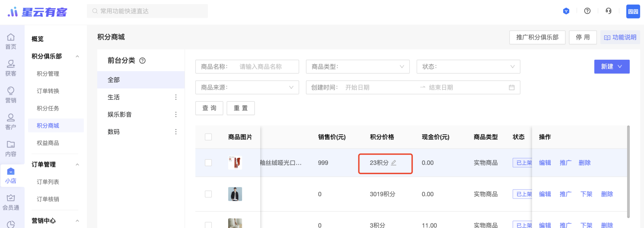The height and width of the screenshot is (228, 644).
Task: Click the 获客 sidebar icon
Action: 11,68
